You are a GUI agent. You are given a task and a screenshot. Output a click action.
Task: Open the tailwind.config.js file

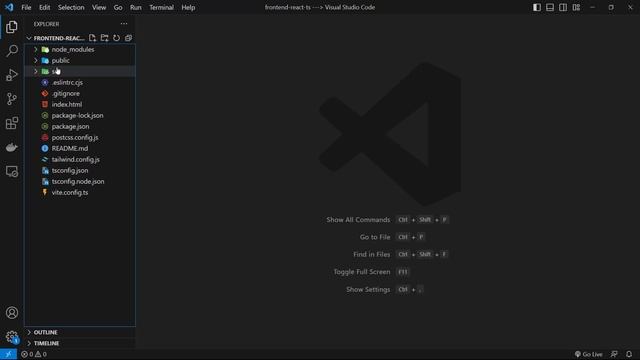point(80,160)
